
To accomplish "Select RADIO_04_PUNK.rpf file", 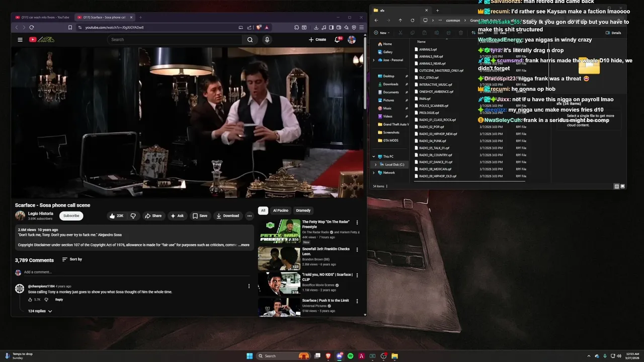I will point(433,141).
